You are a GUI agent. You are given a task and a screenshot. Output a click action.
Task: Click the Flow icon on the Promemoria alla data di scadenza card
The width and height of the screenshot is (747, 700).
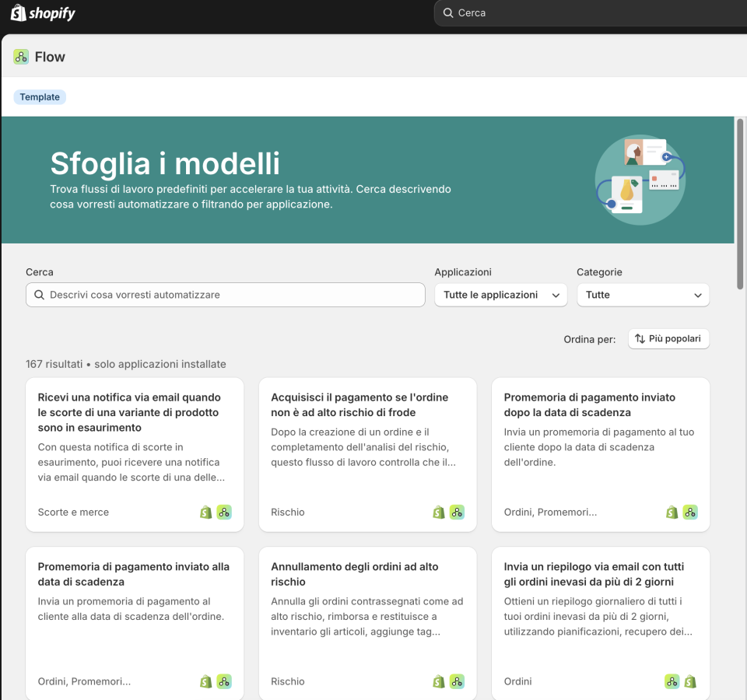click(224, 681)
